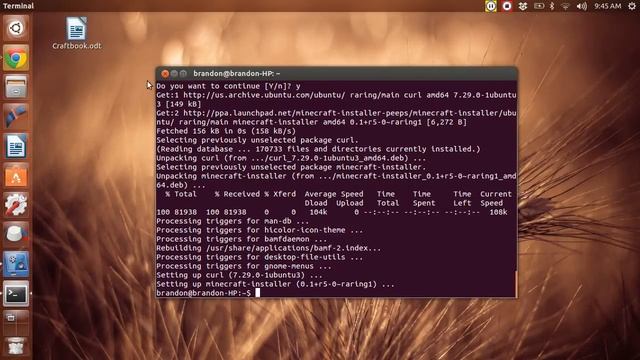Click 'Do you want to continue' line
Image resolution: width=640 pixels, height=360 pixels.
pos(228,86)
